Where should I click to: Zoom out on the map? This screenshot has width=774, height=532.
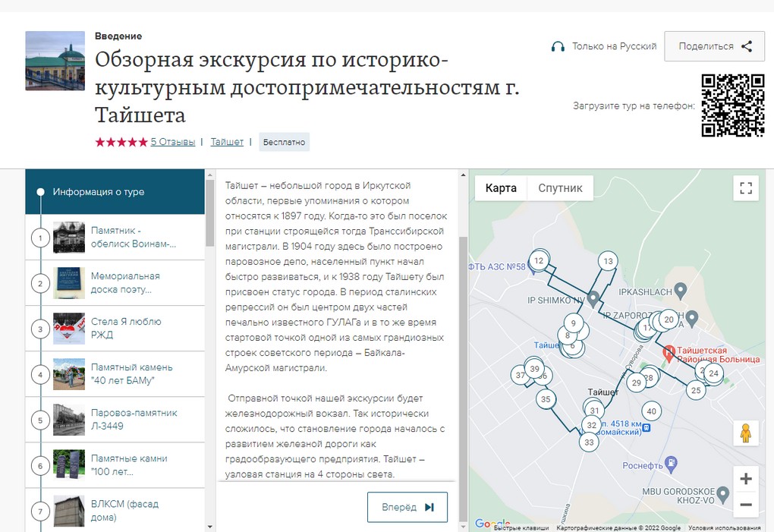pyautogui.click(x=746, y=505)
